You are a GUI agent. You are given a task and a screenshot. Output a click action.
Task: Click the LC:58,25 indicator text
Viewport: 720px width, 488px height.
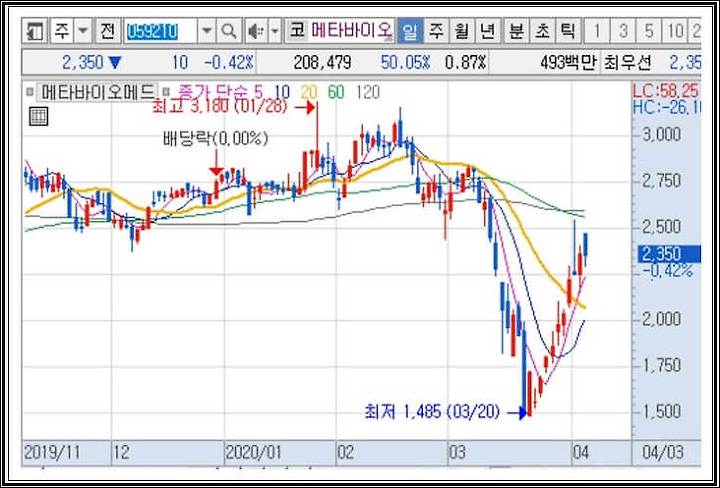pyautogui.click(x=666, y=91)
